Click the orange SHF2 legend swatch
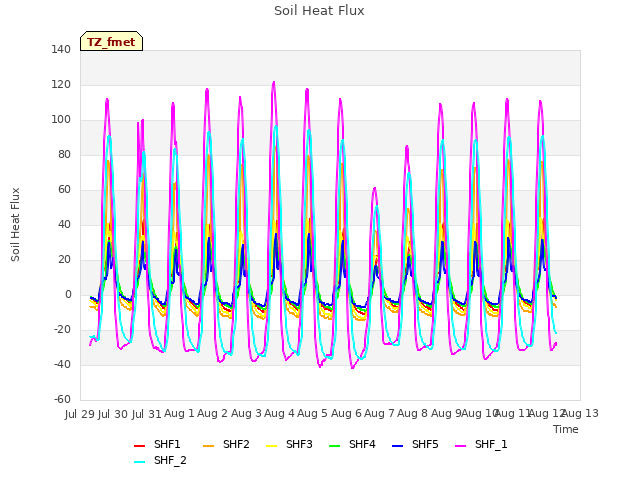 click(209, 446)
